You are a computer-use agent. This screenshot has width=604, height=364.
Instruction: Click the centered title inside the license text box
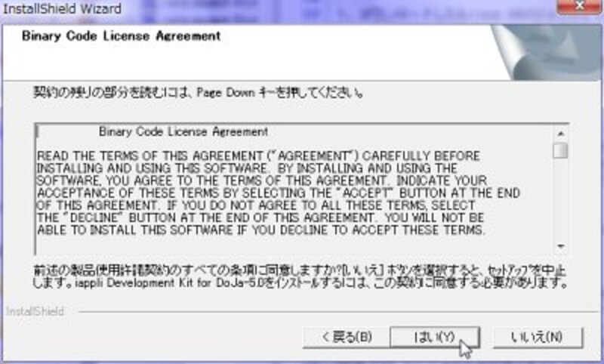coord(183,131)
